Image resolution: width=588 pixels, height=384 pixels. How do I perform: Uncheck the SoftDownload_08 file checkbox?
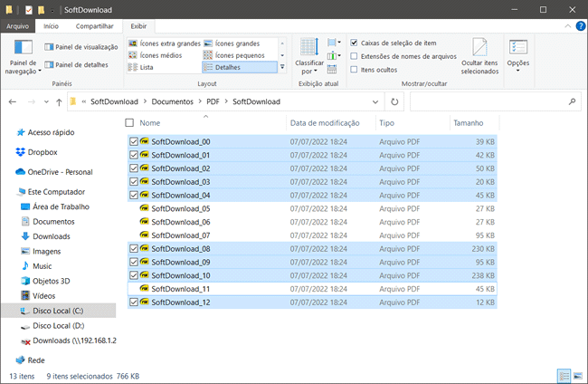pos(134,249)
